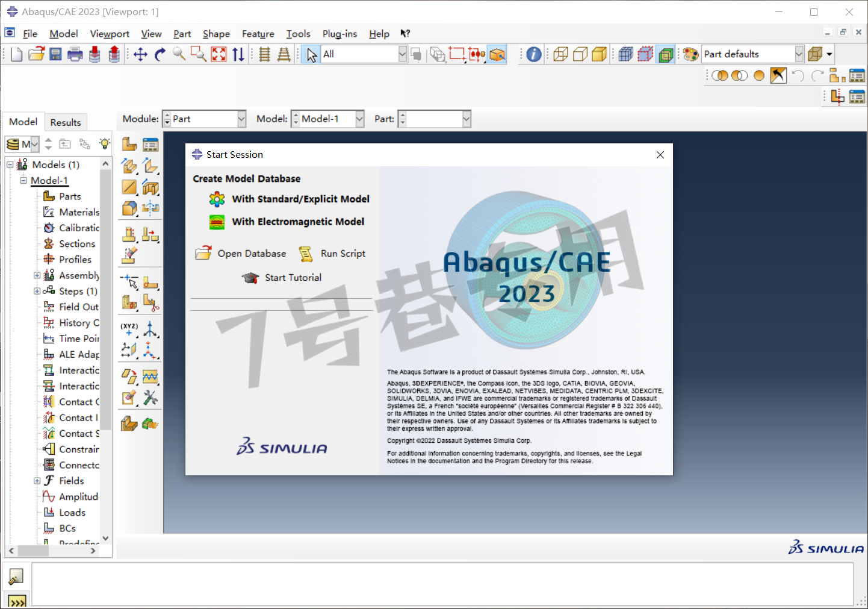
Task: Save the model database via floppy icon
Action: 55,54
